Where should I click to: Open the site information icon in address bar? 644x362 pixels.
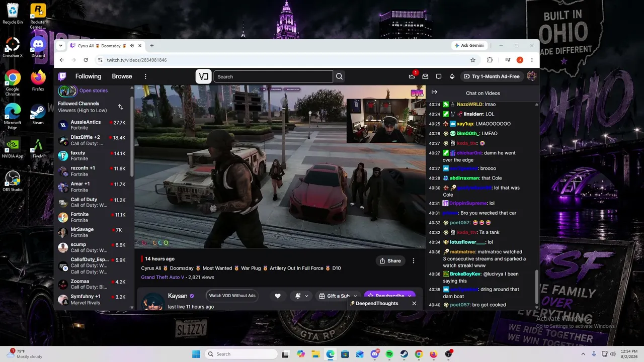(100, 60)
